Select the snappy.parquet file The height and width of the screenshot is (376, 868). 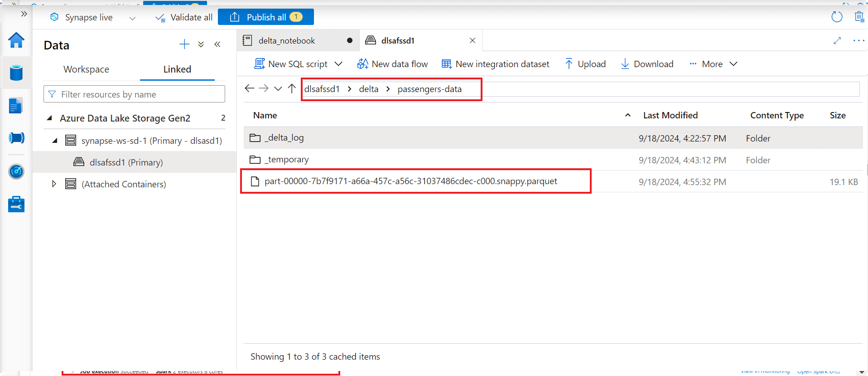click(411, 181)
